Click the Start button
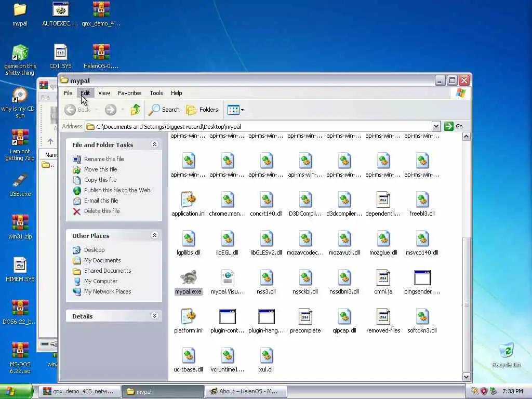 pos(16,392)
